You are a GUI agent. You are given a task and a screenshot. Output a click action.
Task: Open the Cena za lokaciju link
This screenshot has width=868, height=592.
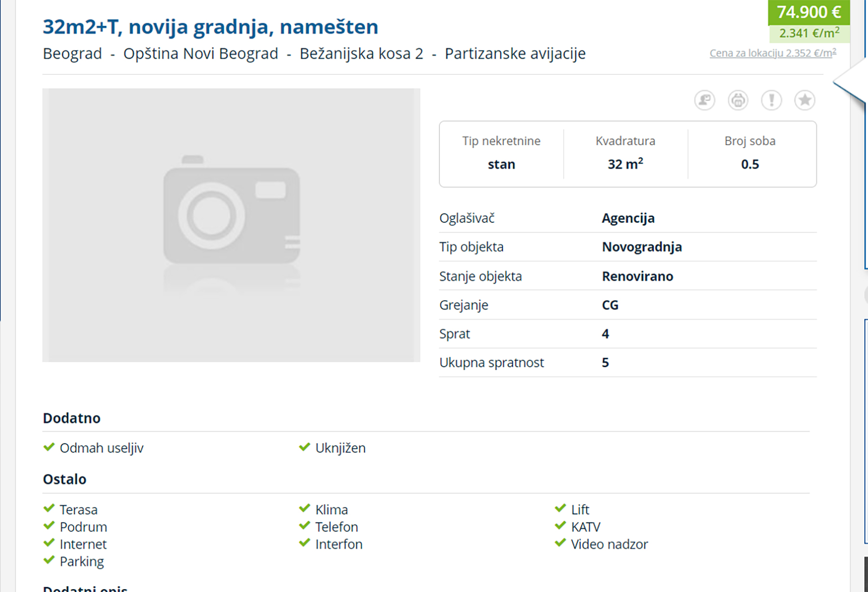click(x=773, y=53)
